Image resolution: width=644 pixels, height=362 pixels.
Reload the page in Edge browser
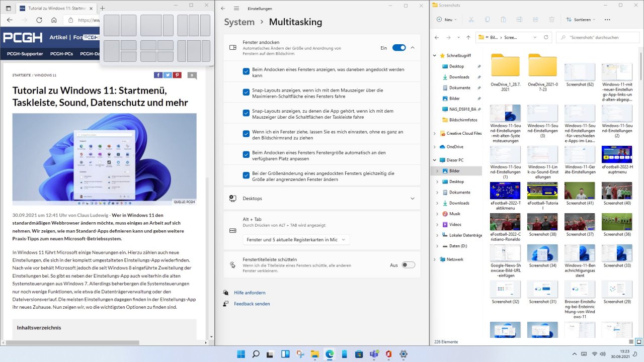[38, 20]
